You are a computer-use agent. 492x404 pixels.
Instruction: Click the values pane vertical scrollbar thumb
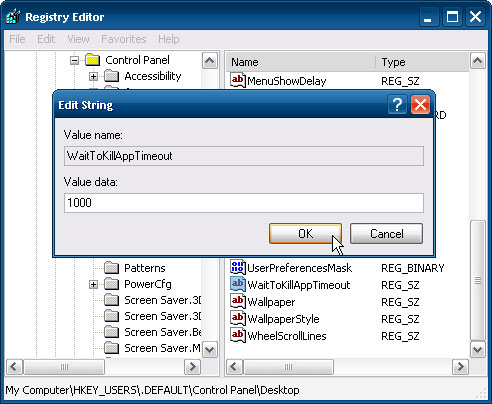tap(478, 280)
